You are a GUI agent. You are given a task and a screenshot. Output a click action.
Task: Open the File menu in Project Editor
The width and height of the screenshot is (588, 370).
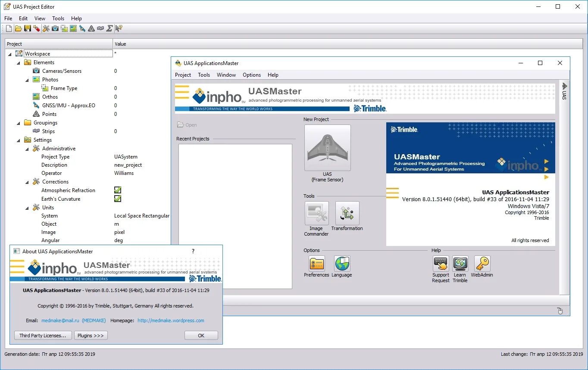(x=8, y=19)
